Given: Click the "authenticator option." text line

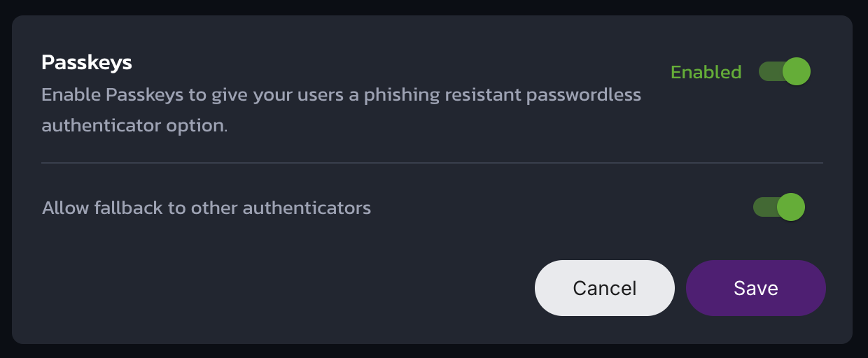Looking at the screenshot, I should pyautogui.click(x=134, y=127).
